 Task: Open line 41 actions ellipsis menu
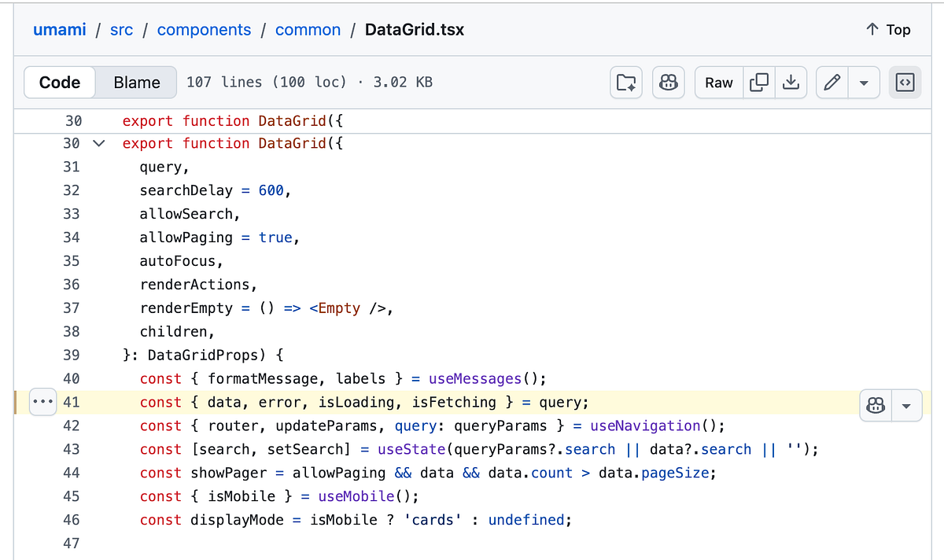pyautogui.click(x=42, y=403)
